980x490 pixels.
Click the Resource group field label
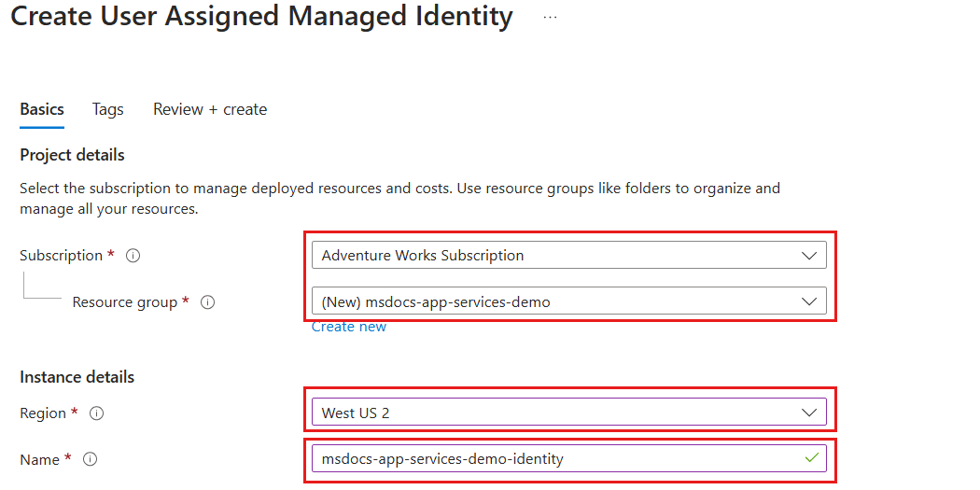point(124,302)
